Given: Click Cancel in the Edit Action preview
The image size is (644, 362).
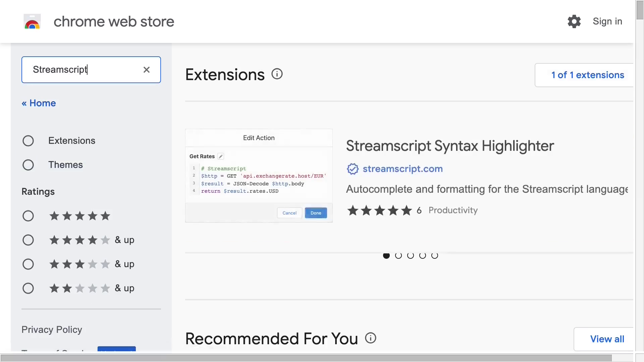Looking at the screenshot, I should (289, 213).
